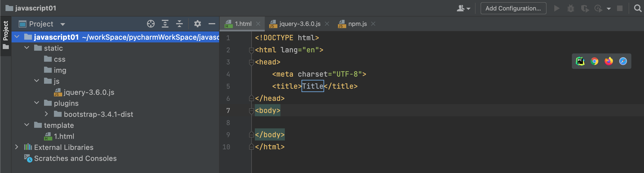Switch to the npm.js editor tab
Image resolution: width=644 pixels, height=173 pixels.
point(357,24)
